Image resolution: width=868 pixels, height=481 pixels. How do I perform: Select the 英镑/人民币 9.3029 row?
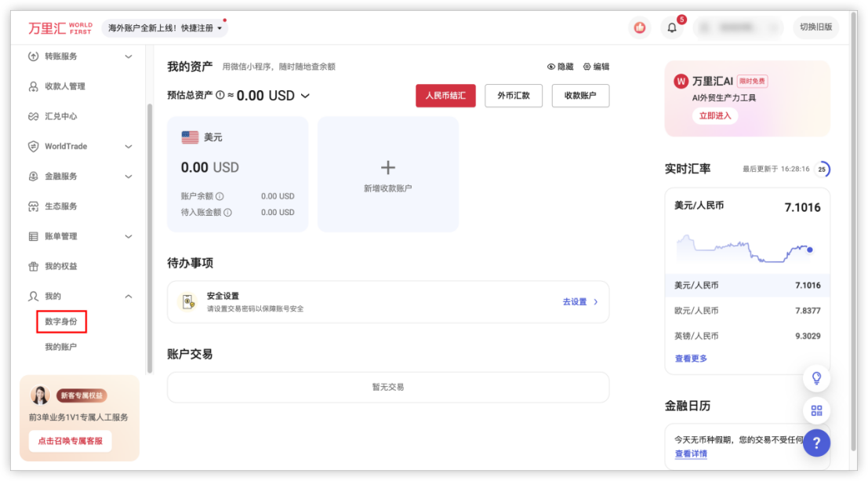(747, 336)
